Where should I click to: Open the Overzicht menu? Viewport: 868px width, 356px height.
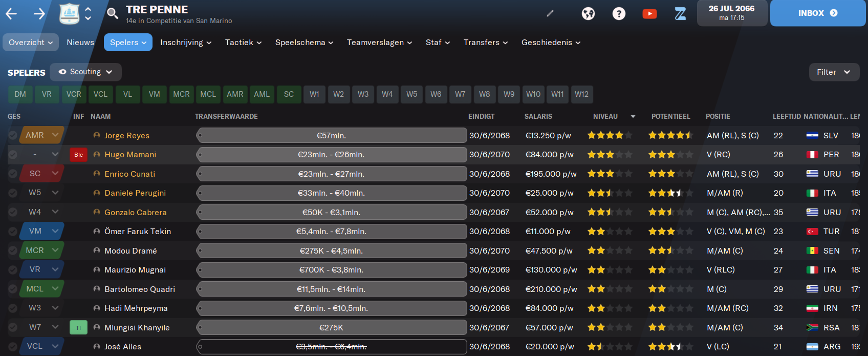tap(31, 43)
